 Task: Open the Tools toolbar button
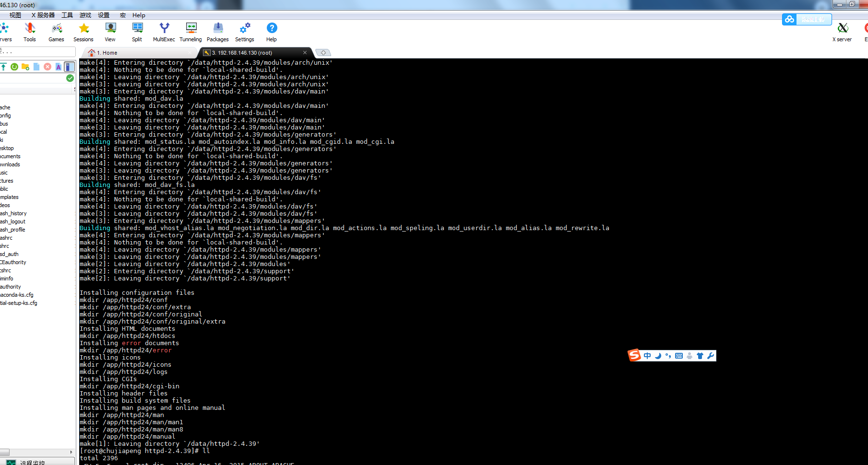(30, 32)
